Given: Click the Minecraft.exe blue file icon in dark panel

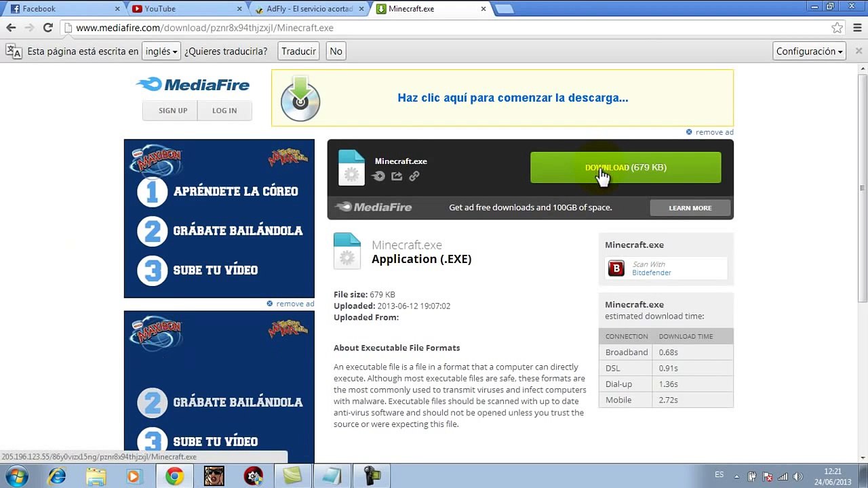Looking at the screenshot, I should 351,167.
